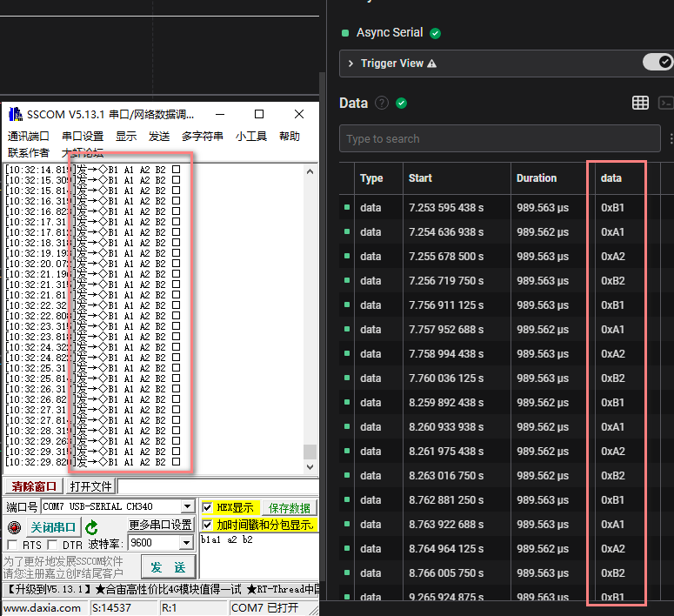This screenshot has width=674, height=616.
Task: Click the Type column header
Action: (x=371, y=178)
